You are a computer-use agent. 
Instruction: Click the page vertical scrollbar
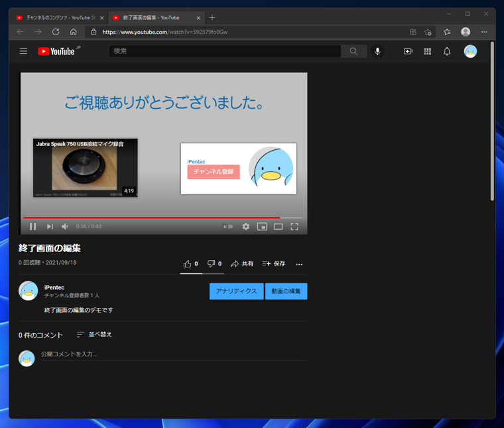(492, 121)
